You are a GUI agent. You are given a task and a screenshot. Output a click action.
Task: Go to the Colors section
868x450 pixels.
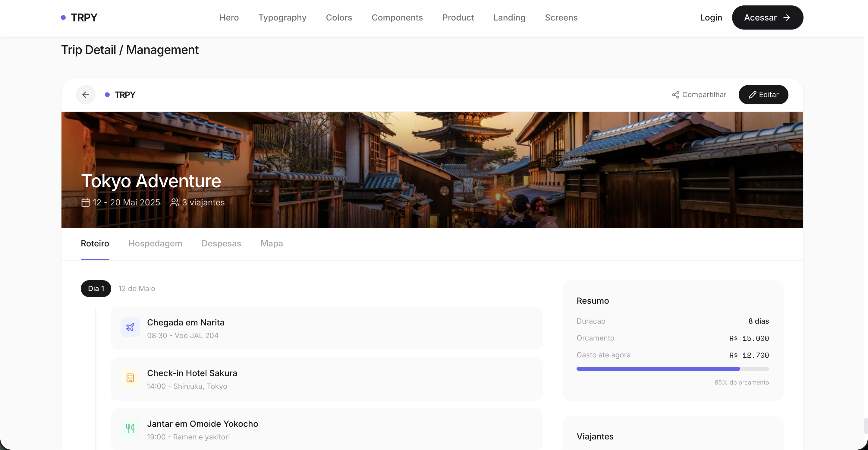click(339, 17)
